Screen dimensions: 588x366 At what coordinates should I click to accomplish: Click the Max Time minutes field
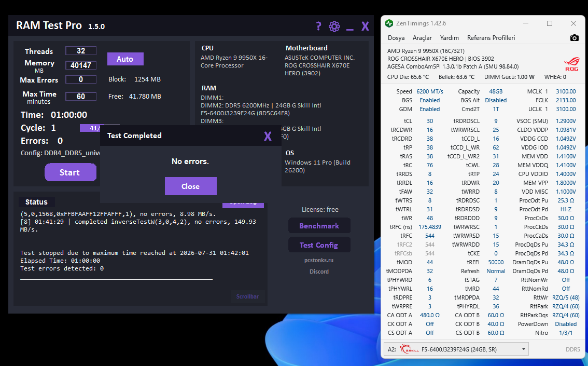pos(81,97)
